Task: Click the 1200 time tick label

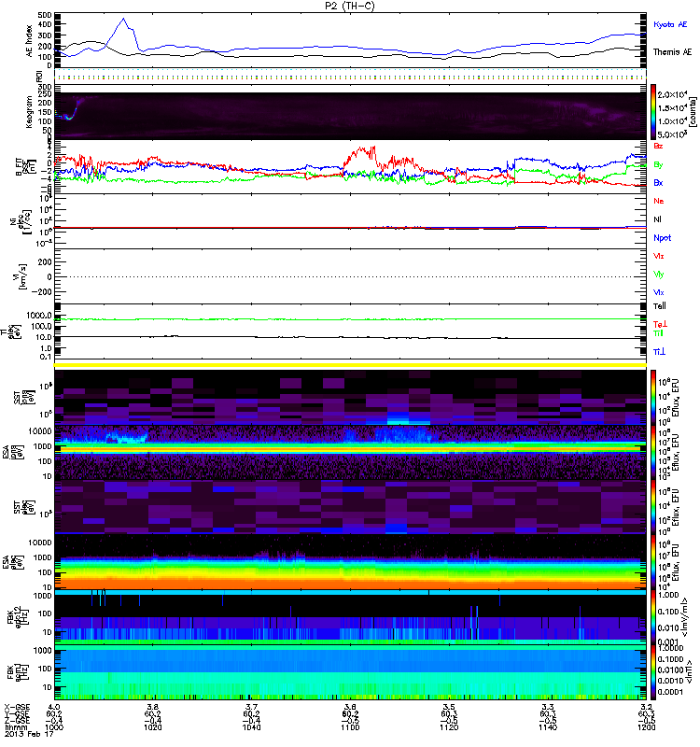Action: tap(646, 727)
